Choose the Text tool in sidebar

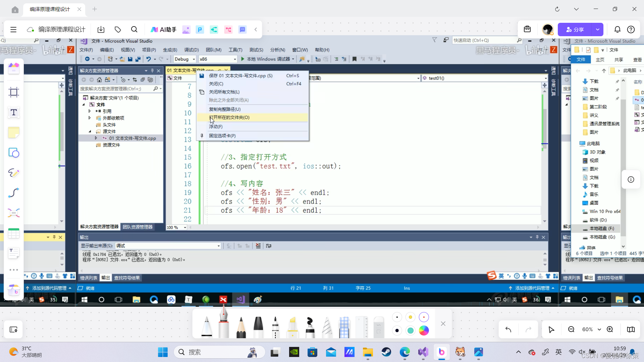[14, 113]
